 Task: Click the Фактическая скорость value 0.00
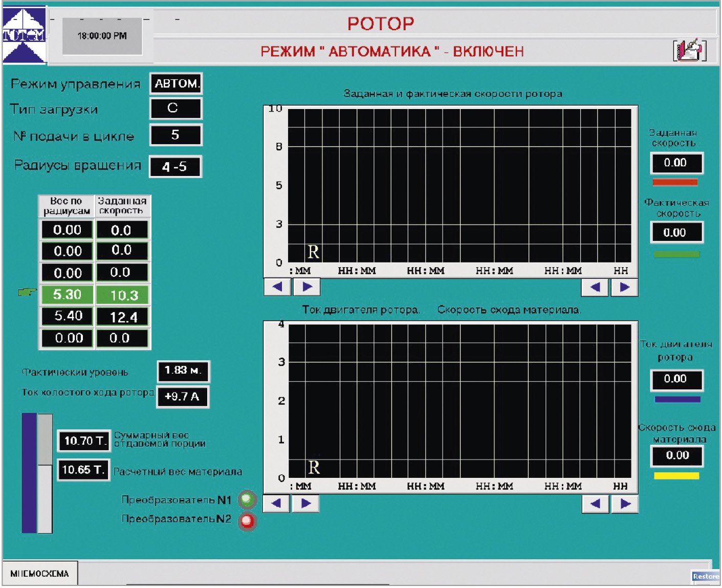point(677,232)
